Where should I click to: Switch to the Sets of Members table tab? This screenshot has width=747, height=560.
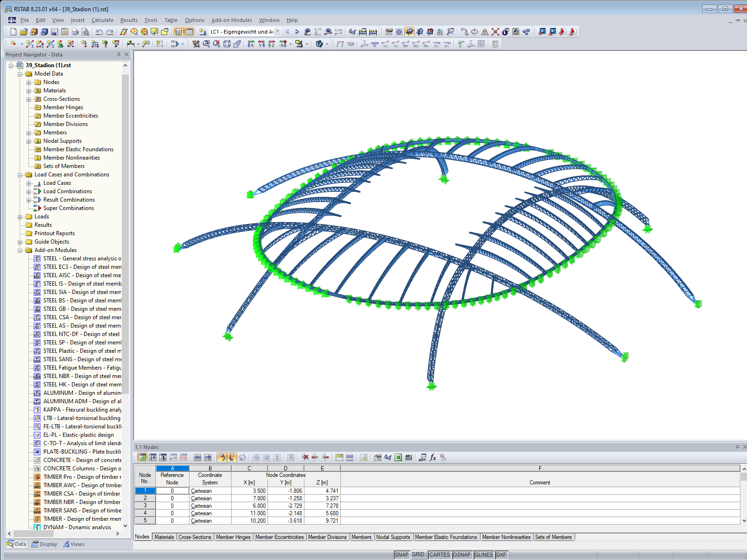pos(553,537)
